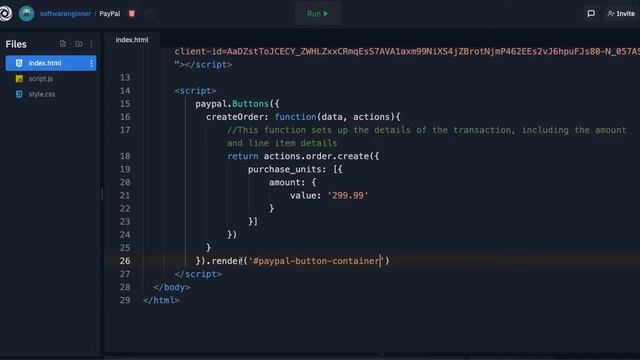Click the client-id string in the code
Image resolution: width=640 pixels, height=360 pixels.
tap(407, 51)
